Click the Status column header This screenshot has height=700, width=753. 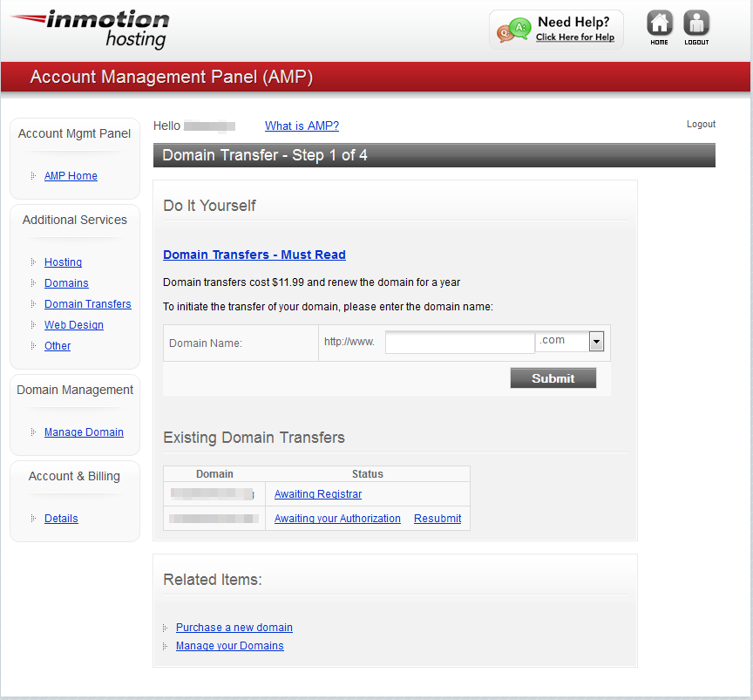tap(368, 474)
